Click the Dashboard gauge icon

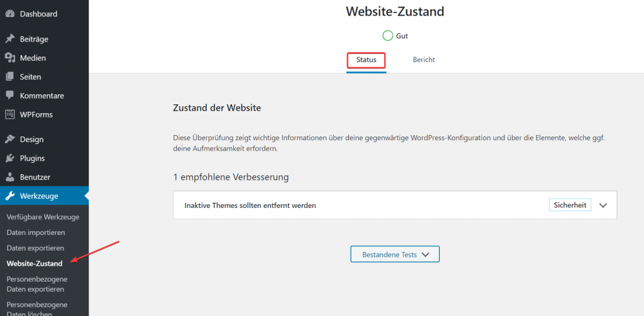[10, 14]
